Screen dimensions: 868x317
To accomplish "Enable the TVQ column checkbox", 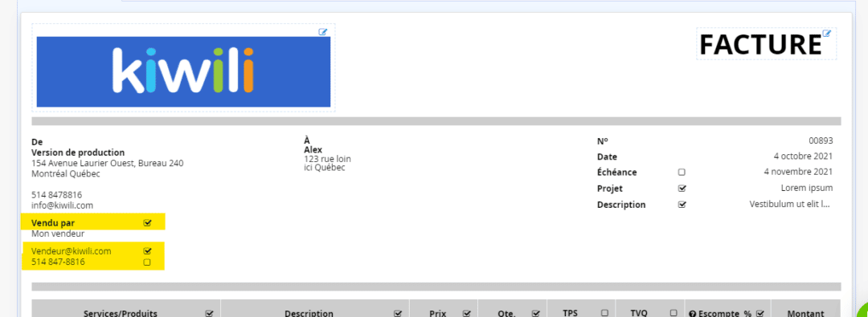I will click(674, 312).
